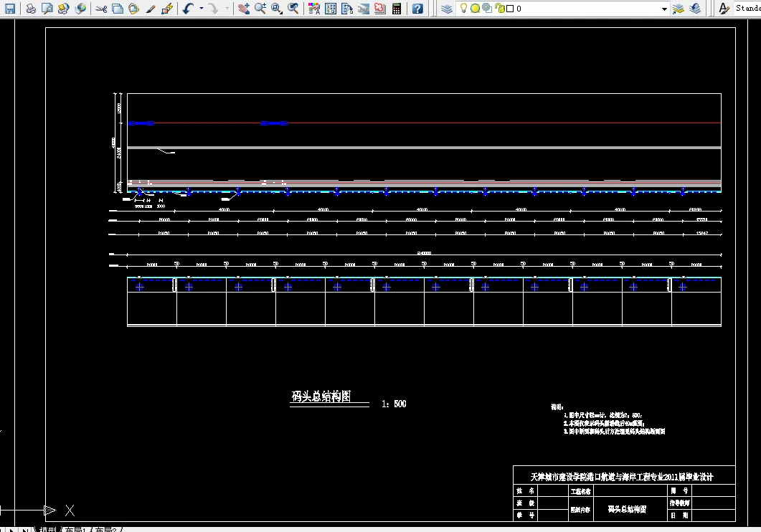
Task: Click the greyed Redo arrow
Action: pyautogui.click(x=214, y=8)
